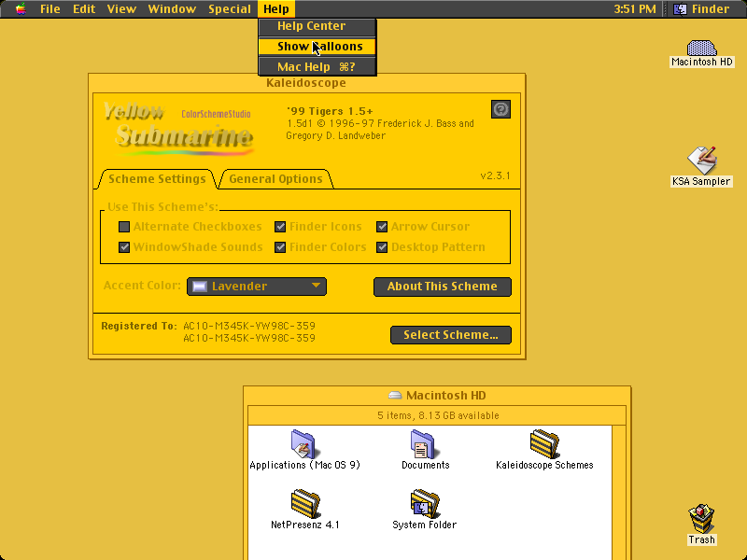The image size is (747, 560).
Task: Click the Select Scheme... button
Action: [451, 335]
